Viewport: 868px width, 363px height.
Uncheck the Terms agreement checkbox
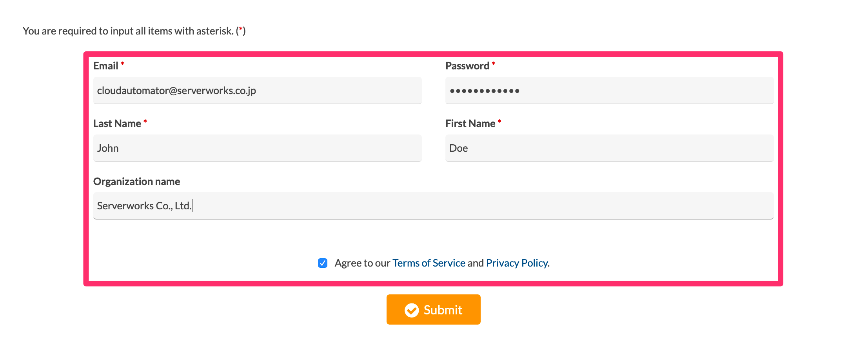point(323,263)
